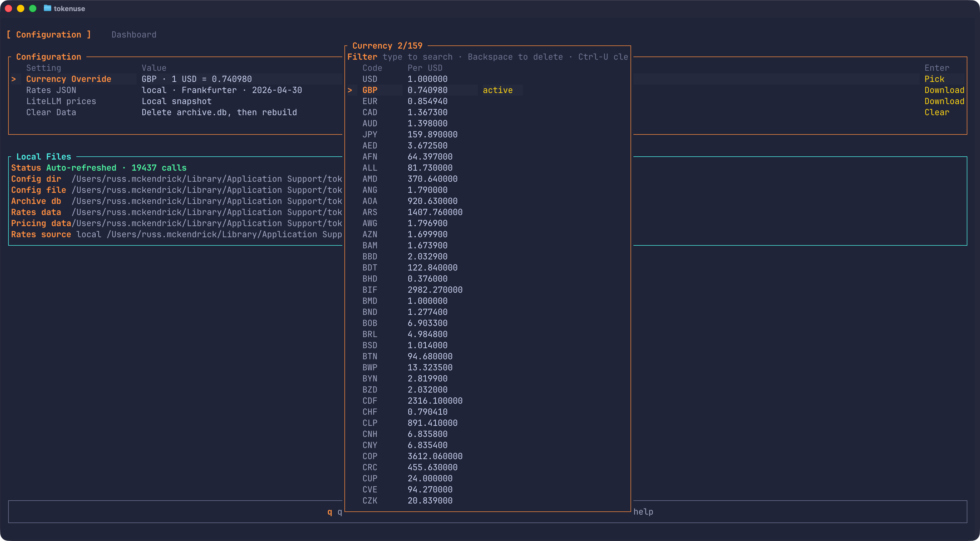Click the q quit hint in footer
Viewport: 980px width, 541px height.
pyautogui.click(x=334, y=512)
